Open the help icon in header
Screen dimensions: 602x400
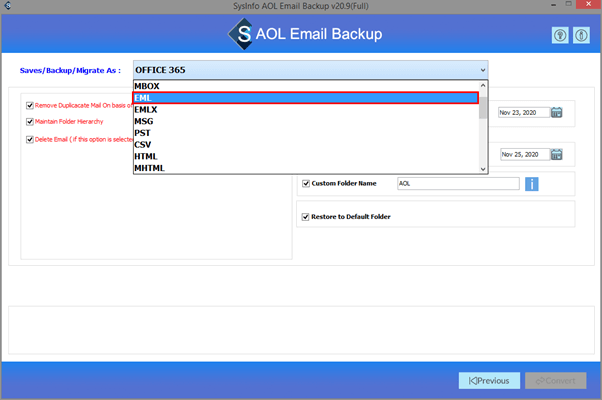click(560, 36)
